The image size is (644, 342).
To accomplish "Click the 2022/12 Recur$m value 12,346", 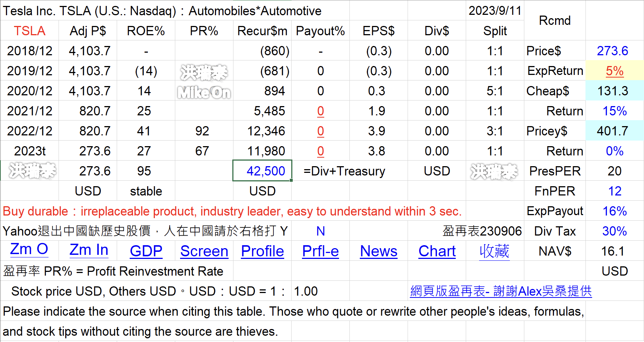I will [x=266, y=131].
